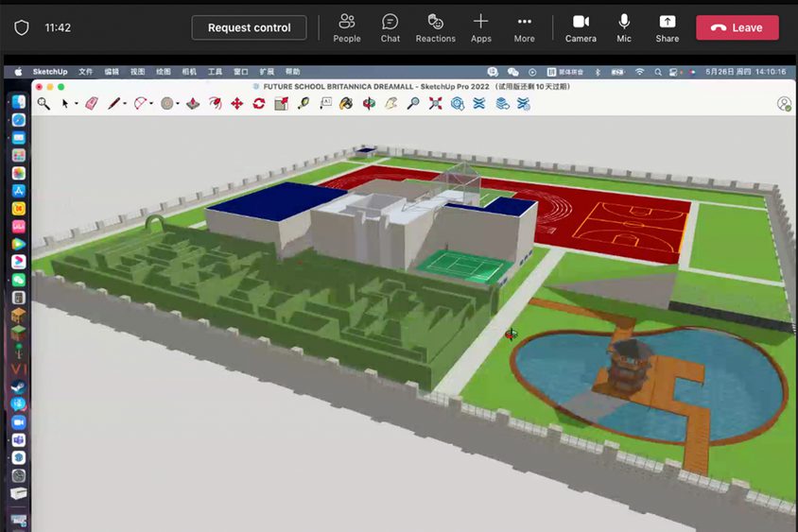Select the Eraser tool in SketchUp

click(92, 104)
